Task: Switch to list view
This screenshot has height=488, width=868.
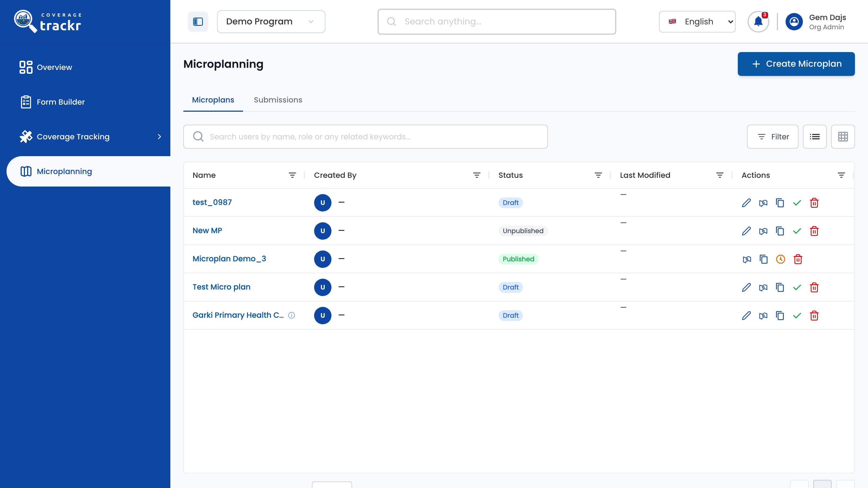Action: [x=814, y=137]
